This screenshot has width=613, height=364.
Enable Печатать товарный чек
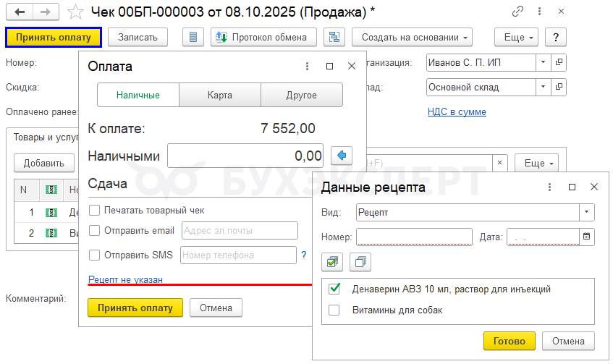(x=95, y=211)
